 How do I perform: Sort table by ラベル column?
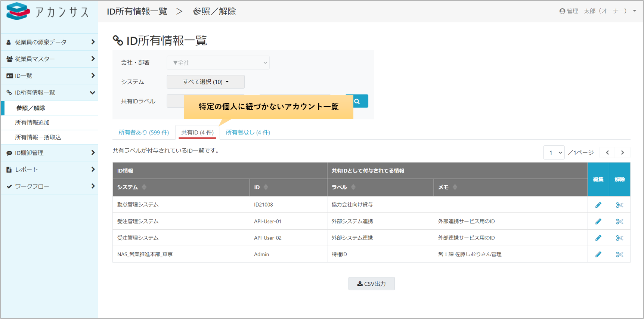[353, 187]
